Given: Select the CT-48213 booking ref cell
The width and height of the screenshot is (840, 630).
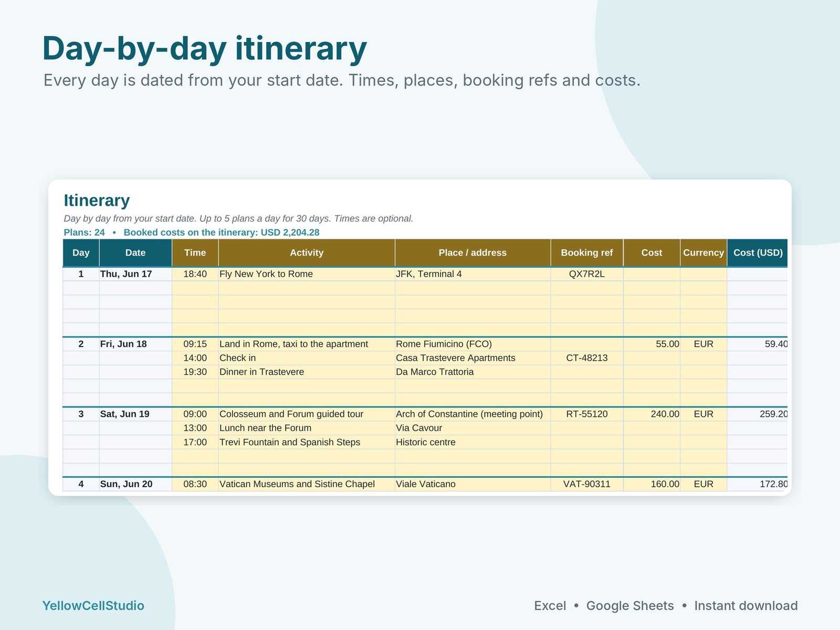Looking at the screenshot, I should (x=587, y=358).
